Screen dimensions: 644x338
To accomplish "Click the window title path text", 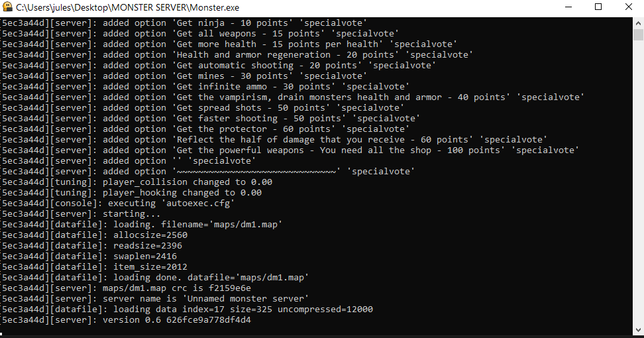I will pos(128,7).
